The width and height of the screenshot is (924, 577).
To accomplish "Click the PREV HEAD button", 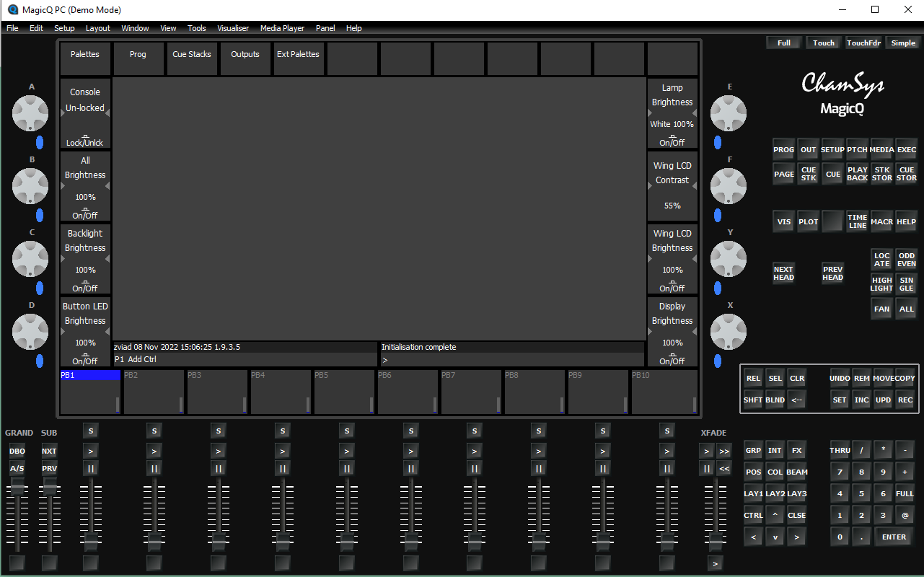I will (x=832, y=273).
